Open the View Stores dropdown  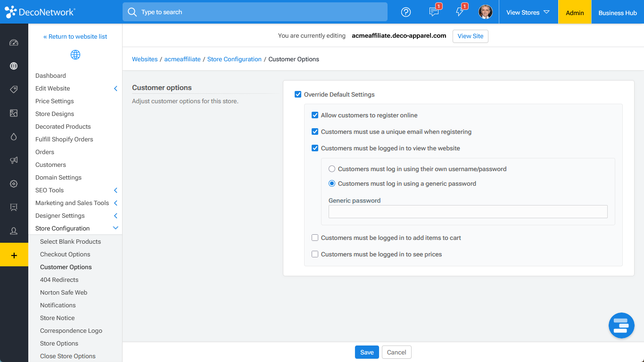(528, 12)
